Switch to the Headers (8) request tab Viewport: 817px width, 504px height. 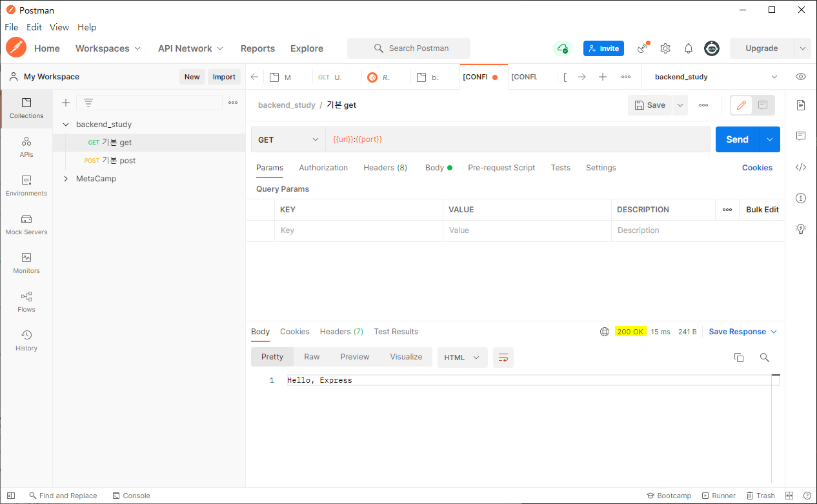click(385, 168)
